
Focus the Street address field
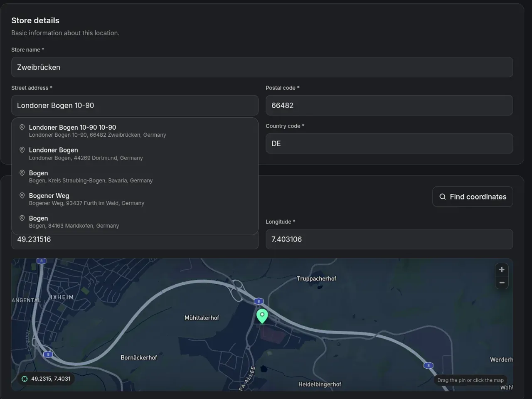(x=135, y=106)
